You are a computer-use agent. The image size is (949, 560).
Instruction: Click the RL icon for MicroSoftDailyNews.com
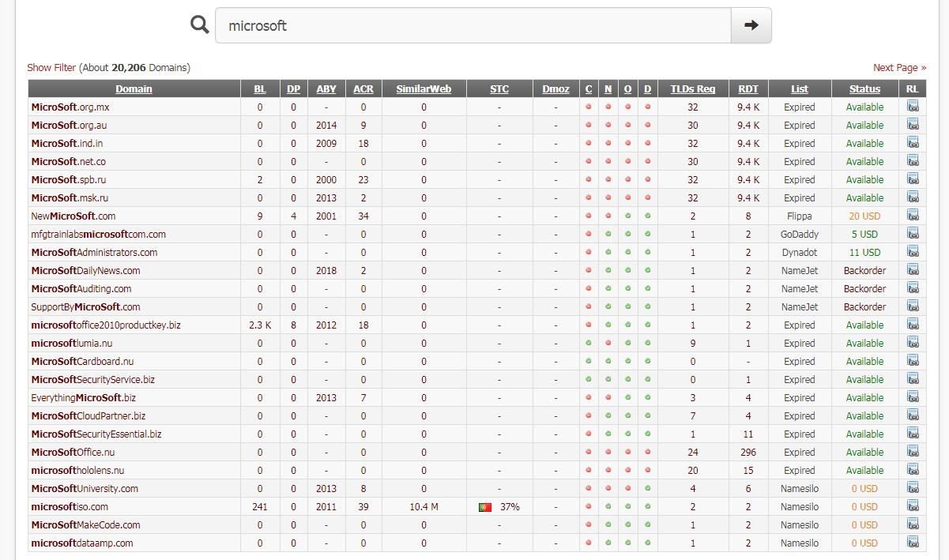(x=913, y=270)
